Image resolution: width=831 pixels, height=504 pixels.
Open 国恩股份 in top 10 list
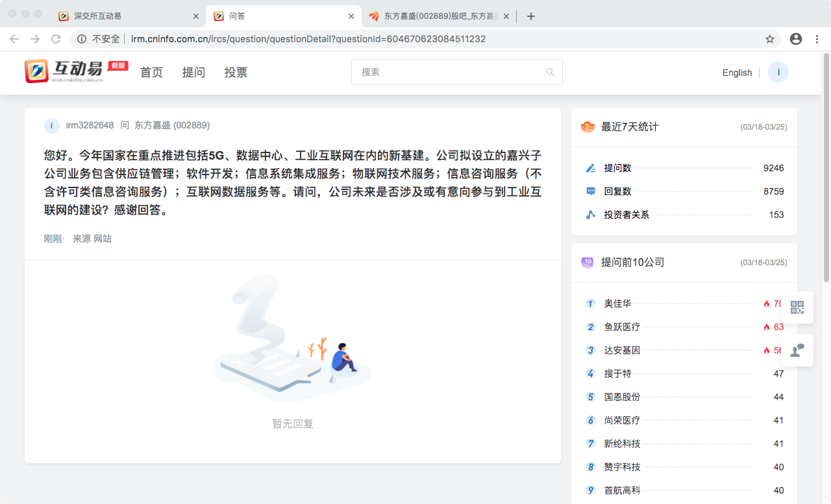point(623,397)
